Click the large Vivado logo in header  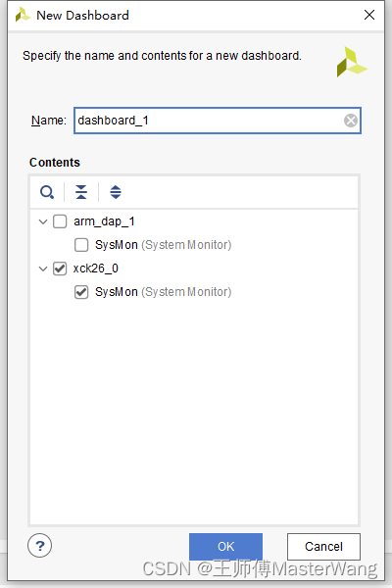pos(352,62)
